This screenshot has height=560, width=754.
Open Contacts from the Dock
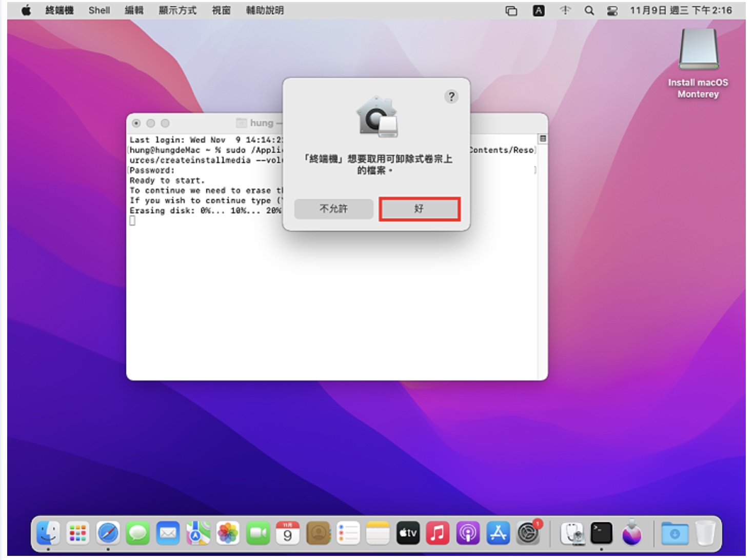pos(318,533)
